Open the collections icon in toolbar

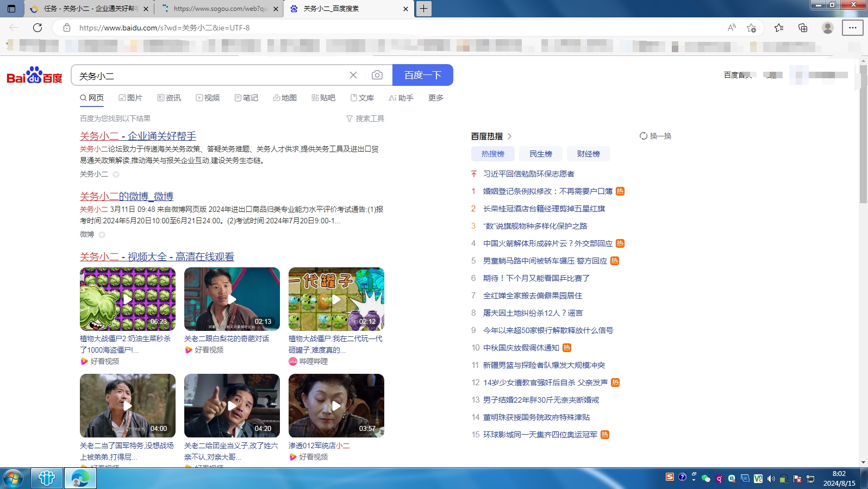click(803, 28)
